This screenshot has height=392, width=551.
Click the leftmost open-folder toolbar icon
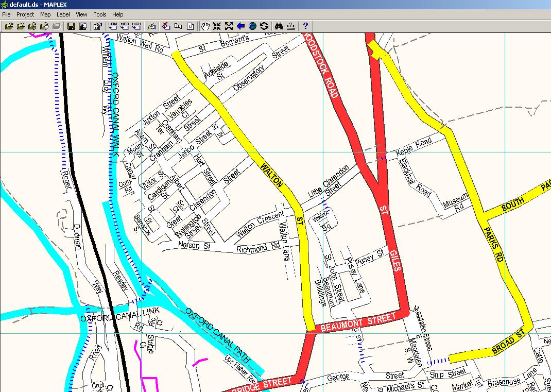pyautogui.click(x=9, y=26)
